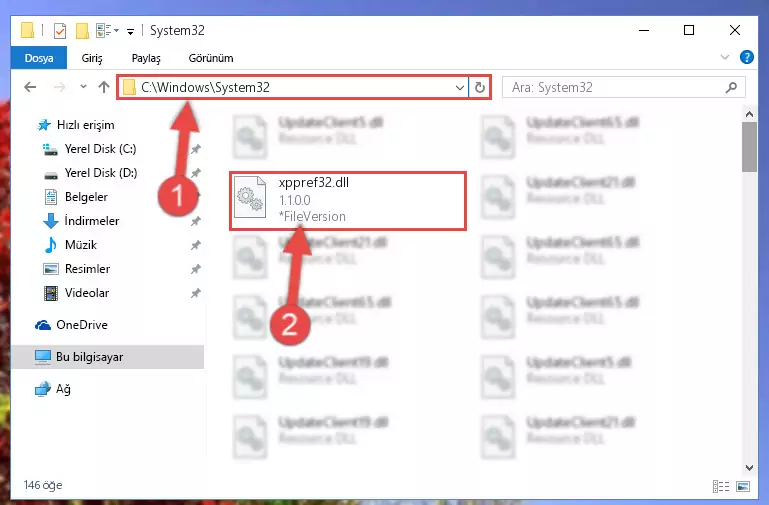Click the pin icon beside İndirmeler

[195, 221]
